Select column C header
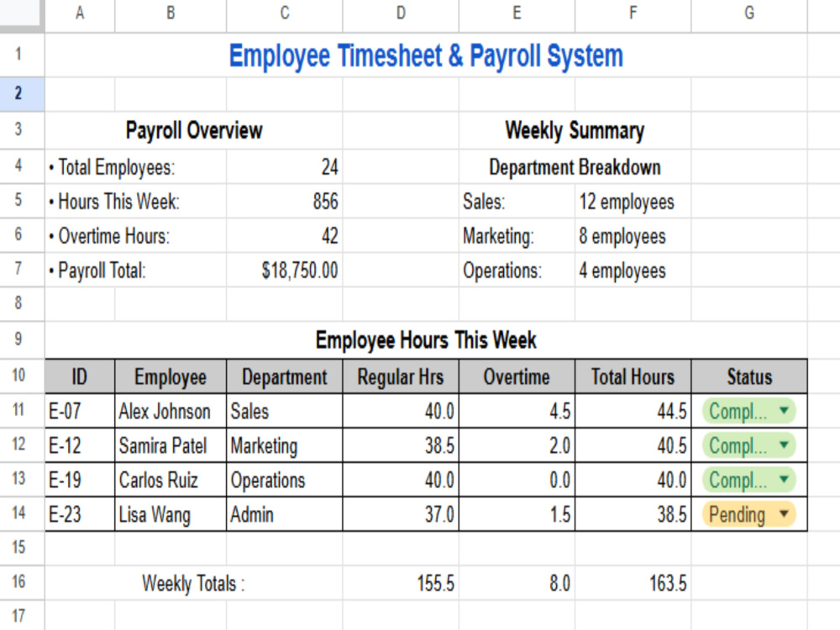The width and height of the screenshot is (840, 630). [285, 13]
